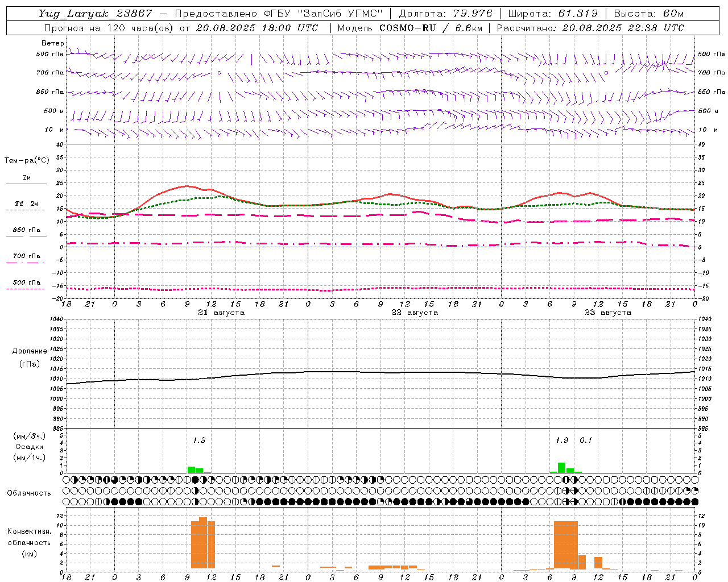Click the Прогноз на 120 часа(ов) text
The height and width of the screenshot is (582, 728).
pyautogui.click(x=108, y=28)
